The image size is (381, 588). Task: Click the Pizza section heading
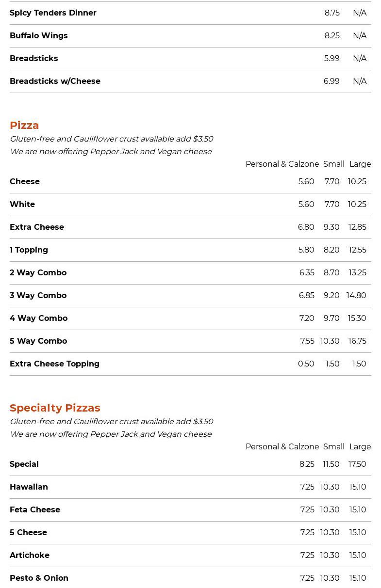click(24, 125)
